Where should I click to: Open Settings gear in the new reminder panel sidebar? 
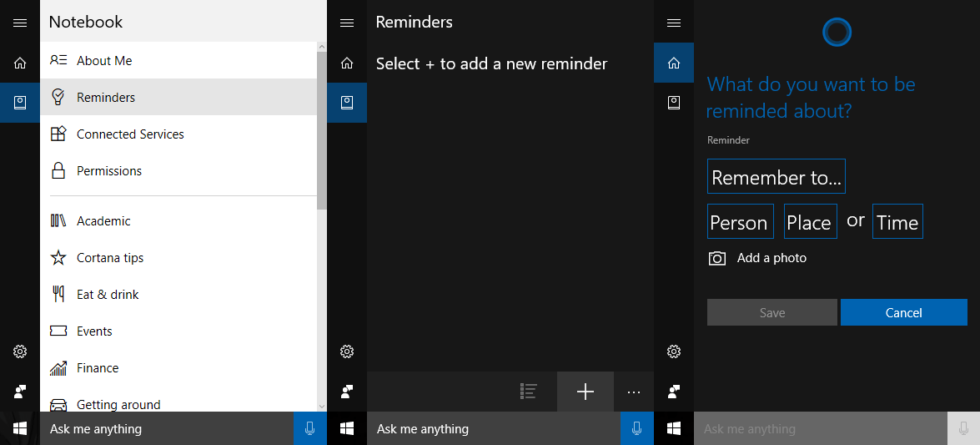point(674,351)
